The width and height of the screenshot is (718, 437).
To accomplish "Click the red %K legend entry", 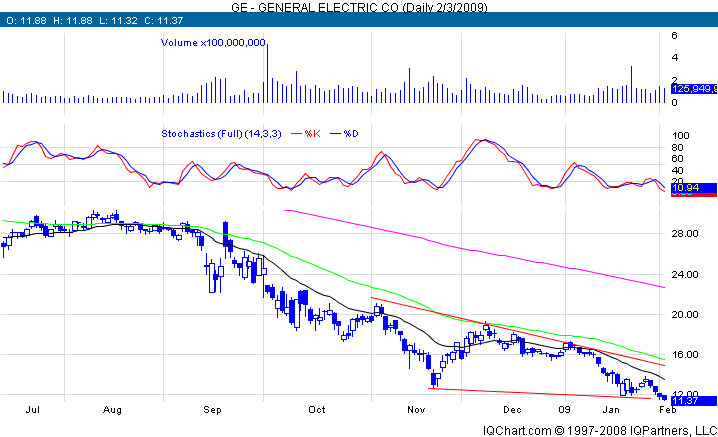I will pos(306,134).
